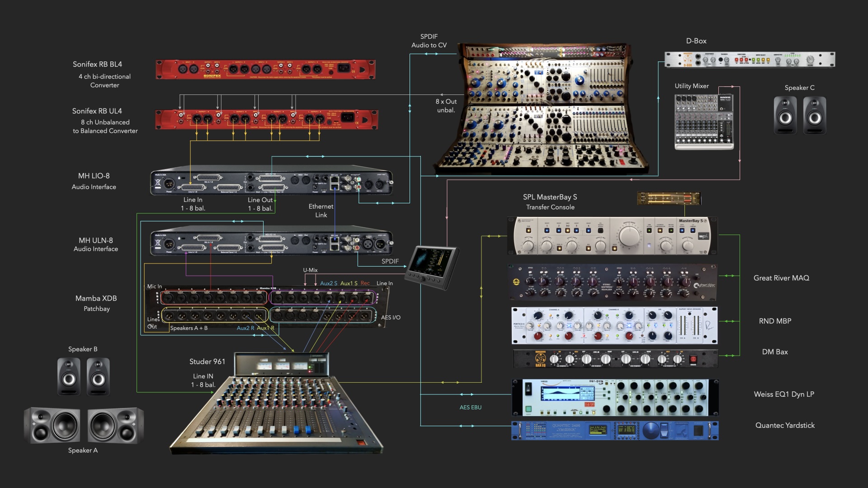Viewport: 868px width, 488px height.
Task: Select the blue Quantec Yardstick unit
Action: [614, 431]
